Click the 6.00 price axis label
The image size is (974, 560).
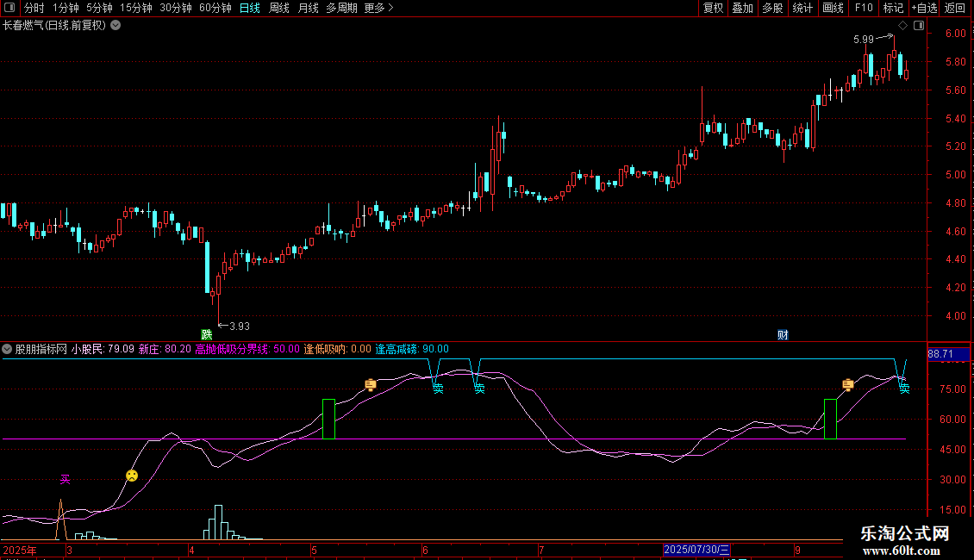pos(955,34)
